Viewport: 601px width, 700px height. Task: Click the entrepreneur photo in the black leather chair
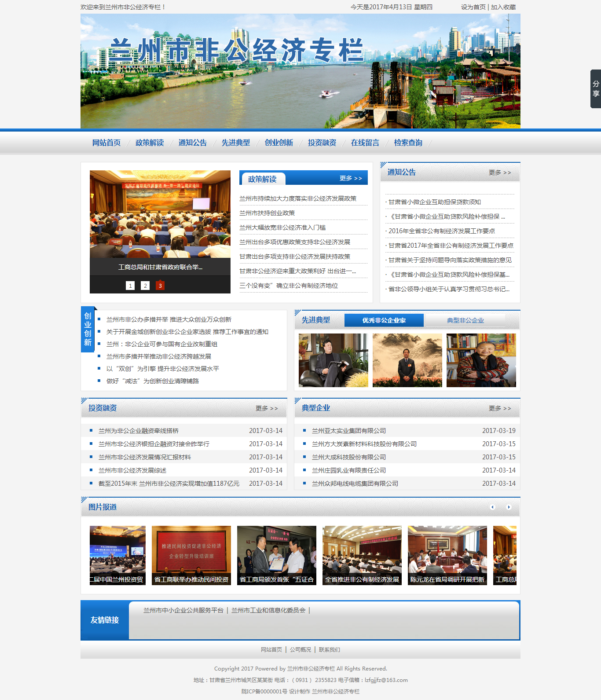[333, 360]
